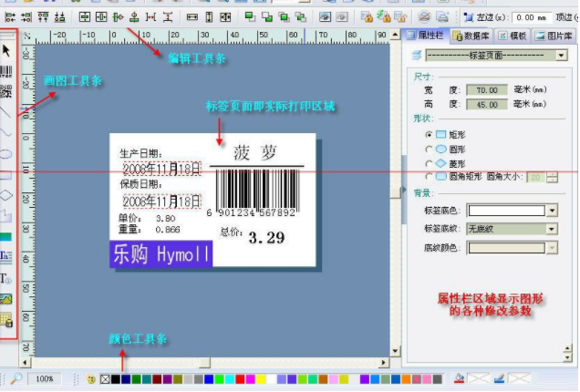Expand the 标签底色 color dropdown

click(552, 211)
